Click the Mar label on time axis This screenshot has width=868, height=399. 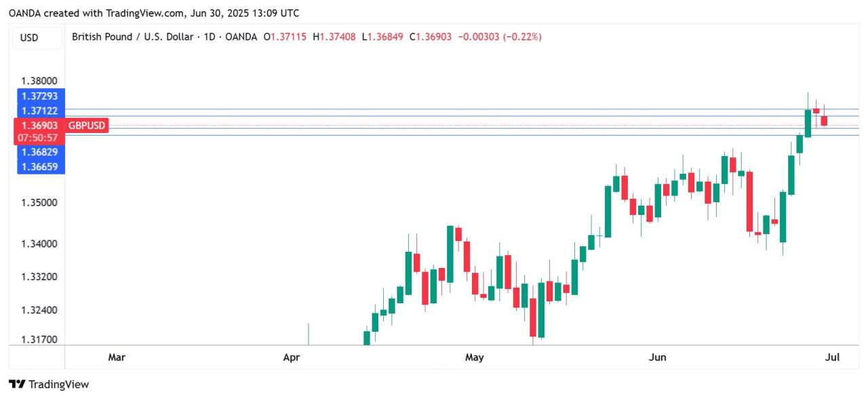(117, 357)
